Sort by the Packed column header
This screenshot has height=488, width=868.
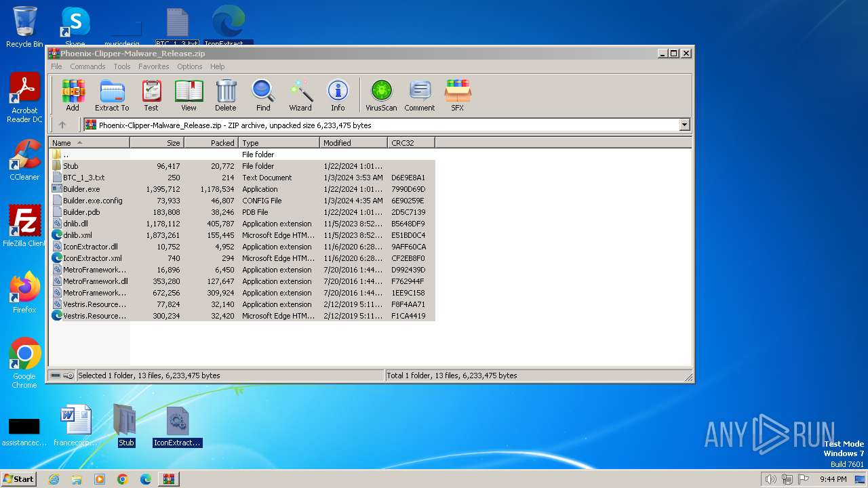click(x=211, y=143)
